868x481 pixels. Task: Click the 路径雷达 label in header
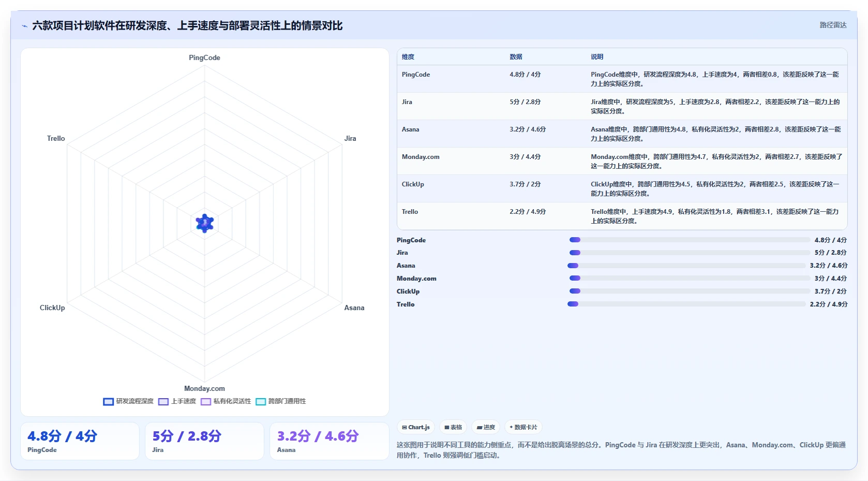pos(833,25)
